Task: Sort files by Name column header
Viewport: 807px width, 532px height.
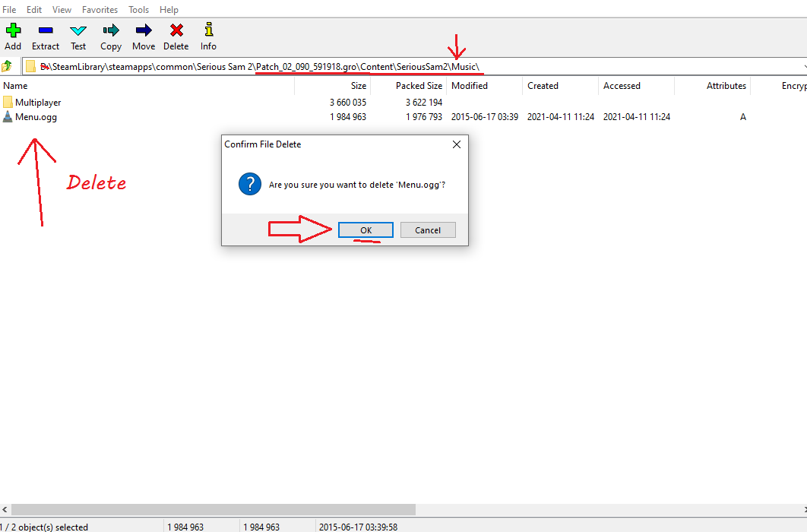Action: [x=15, y=86]
